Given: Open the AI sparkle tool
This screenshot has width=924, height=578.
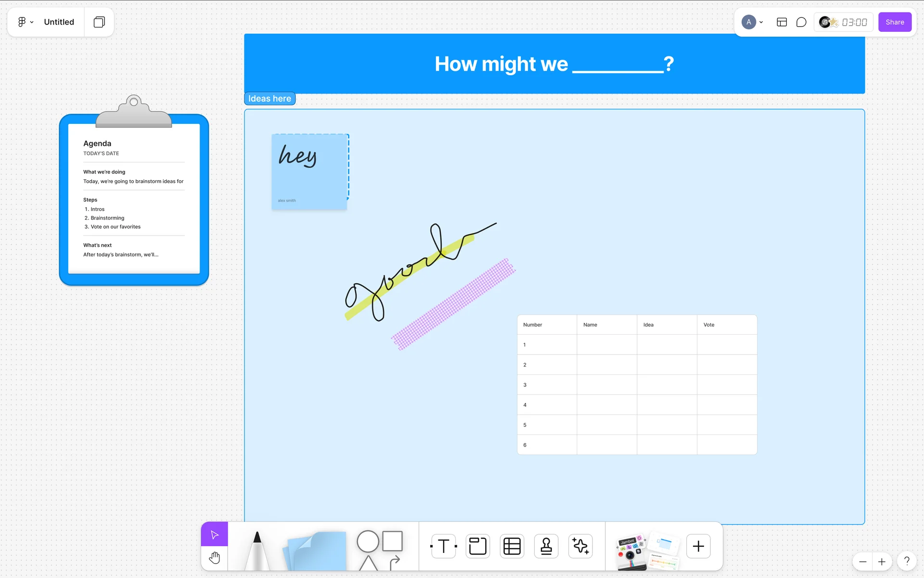Looking at the screenshot, I should click(580, 546).
